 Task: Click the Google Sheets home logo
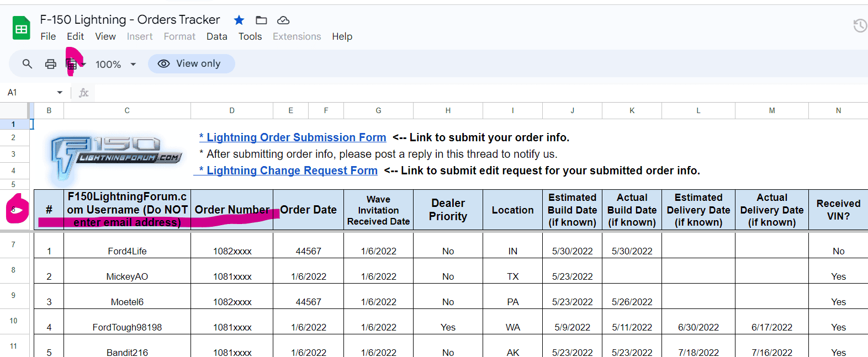pos(22,28)
